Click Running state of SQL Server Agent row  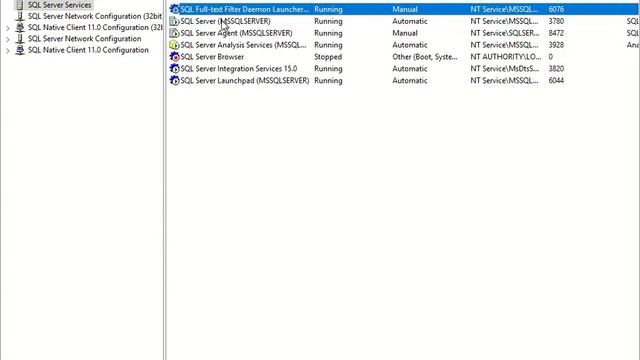point(328,33)
